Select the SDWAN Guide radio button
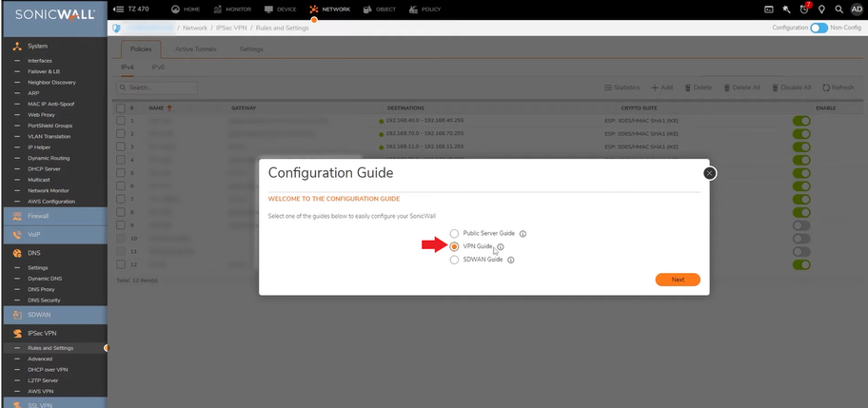 coord(454,260)
